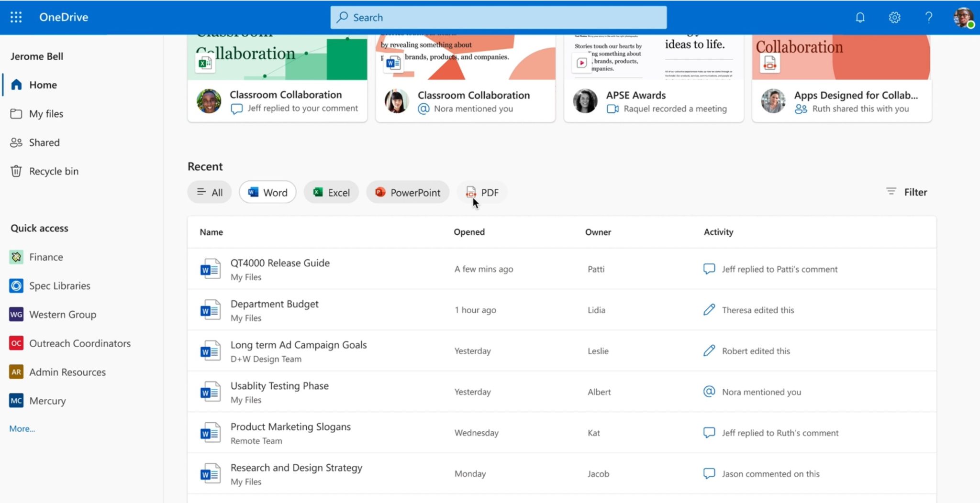Open the settings gear
Screen dimensions: 980x503
coord(894,18)
